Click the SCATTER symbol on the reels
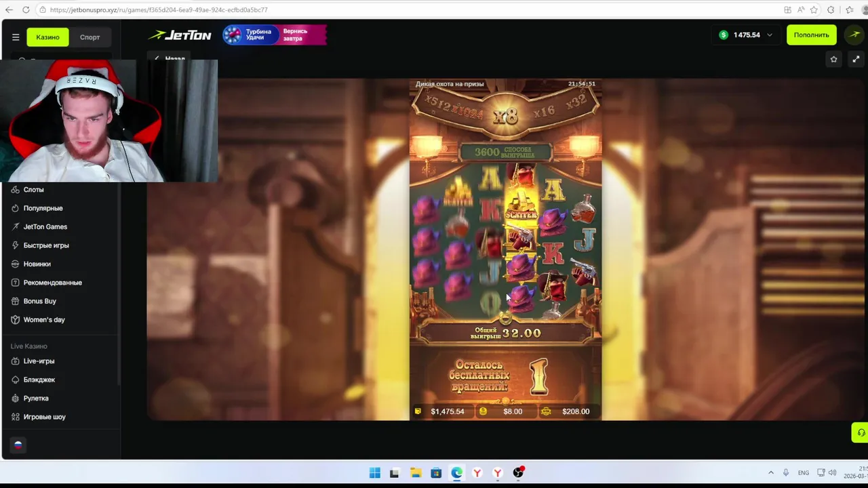Viewport: 868px width, 488px height. pyautogui.click(x=521, y=203)
